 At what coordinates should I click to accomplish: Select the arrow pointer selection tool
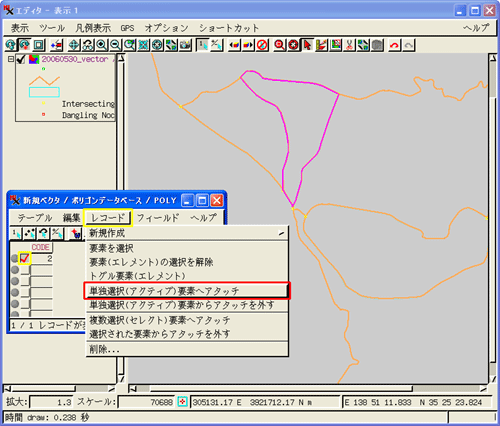click(307, 45)
